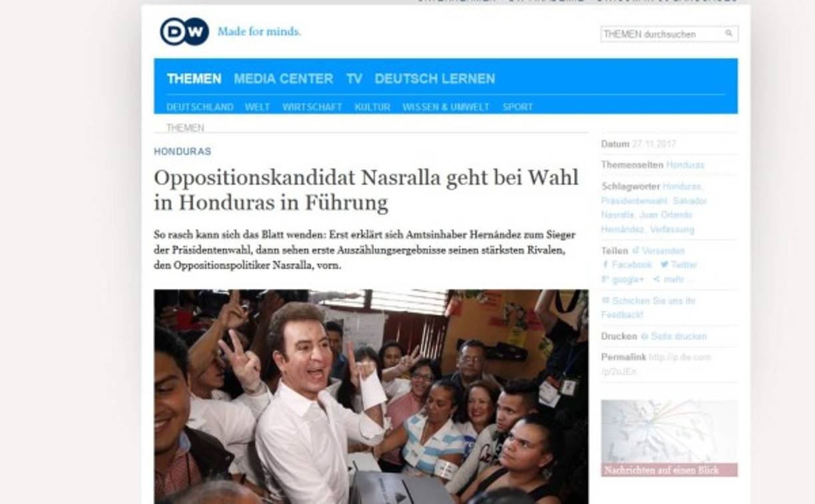This screenshot has height=504, width=815.
Task: Click the search magnifier icon
Action: click(x=729, y=33)
